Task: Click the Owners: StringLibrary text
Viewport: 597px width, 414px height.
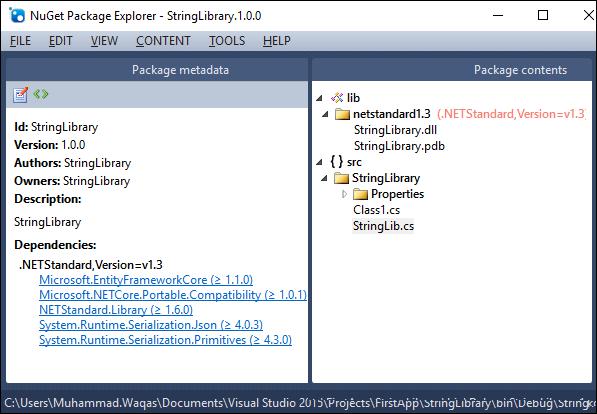Action: tap(72, 181)
